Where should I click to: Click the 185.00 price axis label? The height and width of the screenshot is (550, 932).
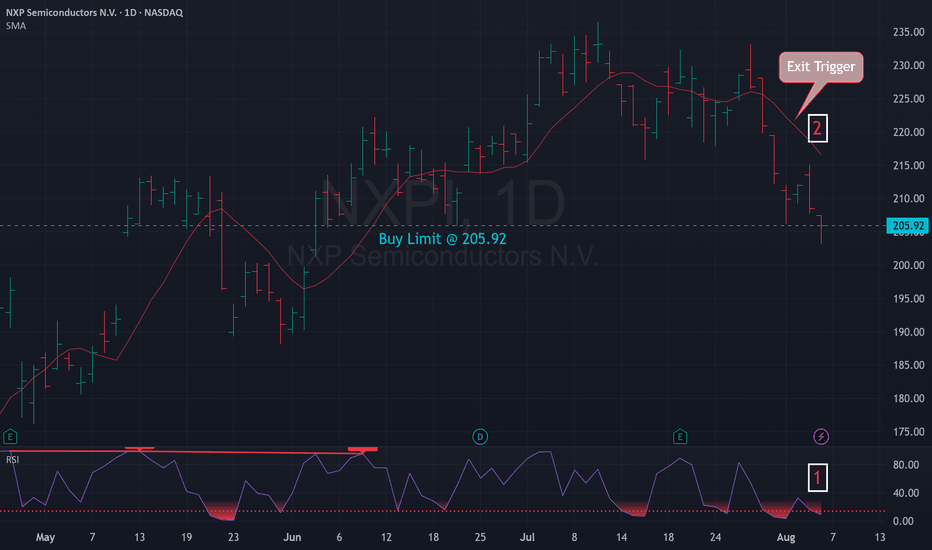coord(908,365)
